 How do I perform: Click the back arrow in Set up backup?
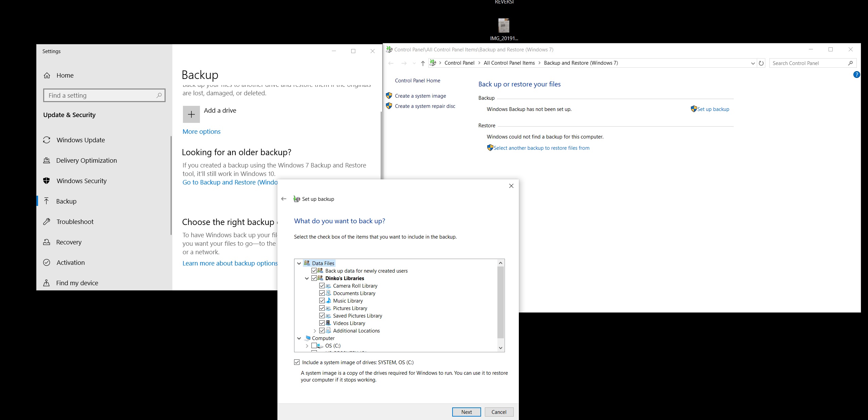click(x=284, y=199)
